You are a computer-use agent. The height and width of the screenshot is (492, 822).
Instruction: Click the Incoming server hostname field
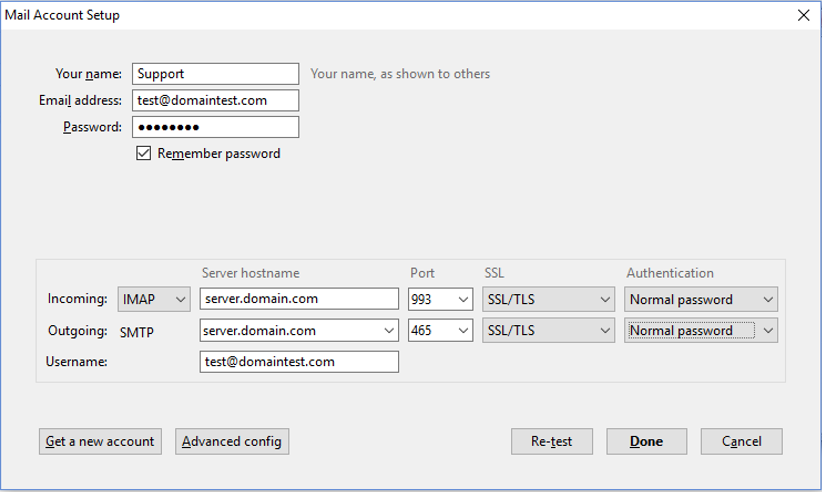click(299, 299)
